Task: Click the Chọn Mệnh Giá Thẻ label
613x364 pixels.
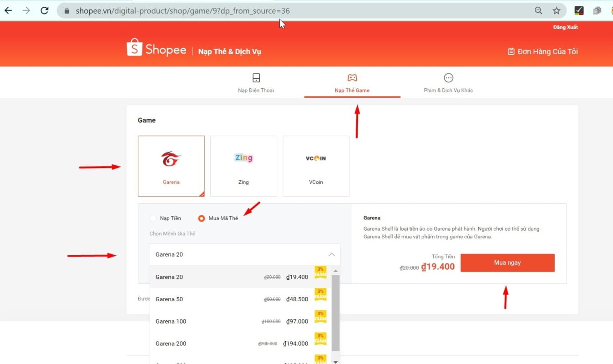Action: pos(172,233)
